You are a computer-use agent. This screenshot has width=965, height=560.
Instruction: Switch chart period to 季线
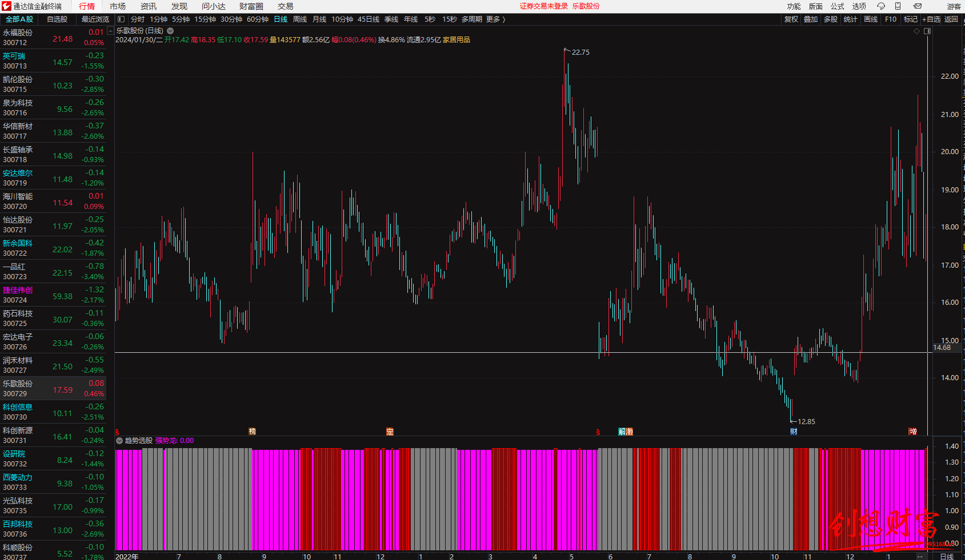point(391,19)
